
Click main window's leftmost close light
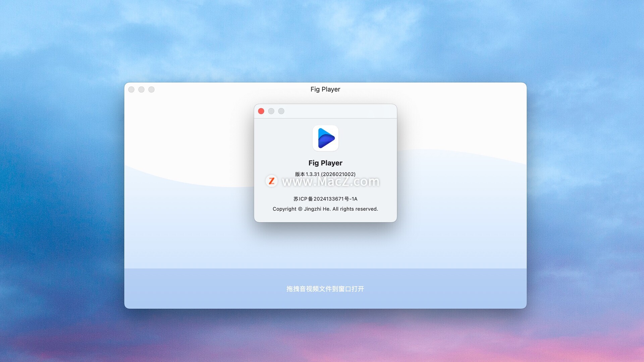point(131,89)
